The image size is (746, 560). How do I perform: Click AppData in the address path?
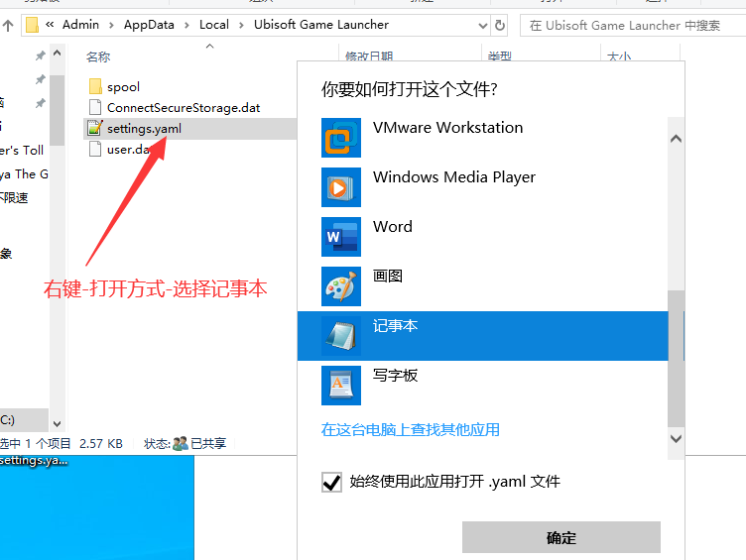(149, 25)
